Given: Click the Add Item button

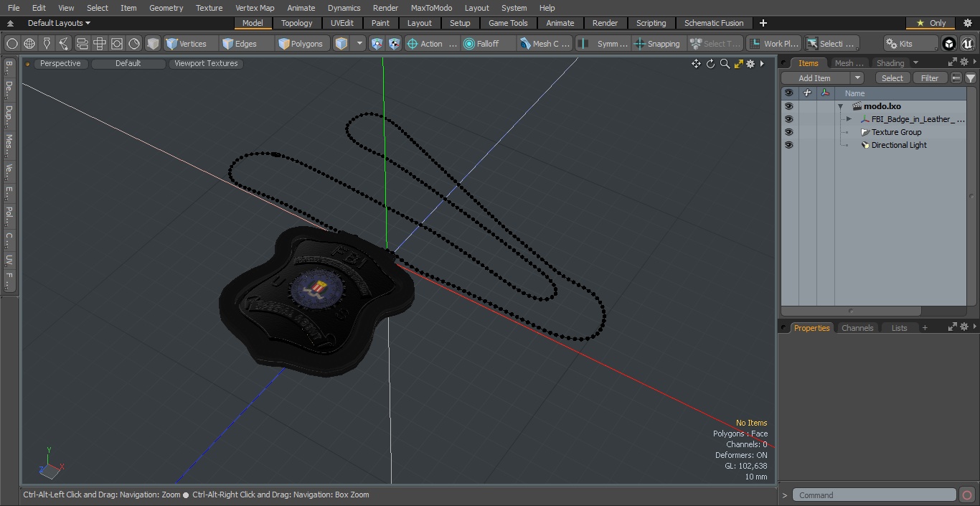Looking at the screenshot, I should pos(815,78).
